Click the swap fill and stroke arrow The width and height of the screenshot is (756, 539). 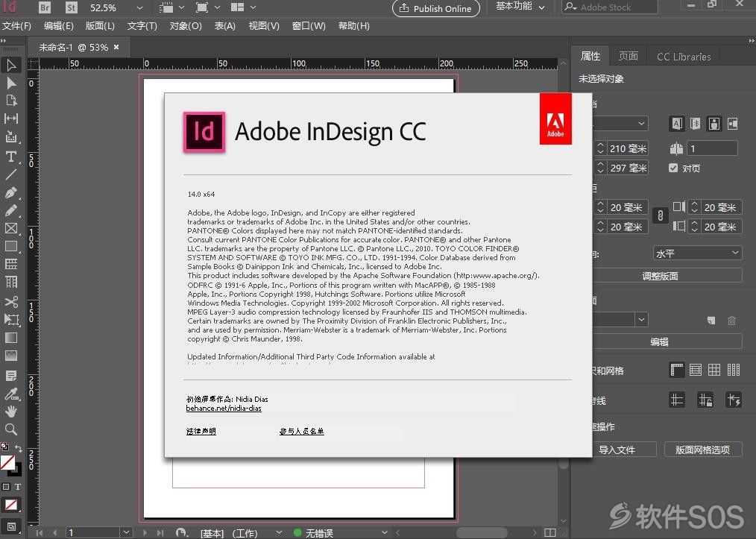[19, 448]
